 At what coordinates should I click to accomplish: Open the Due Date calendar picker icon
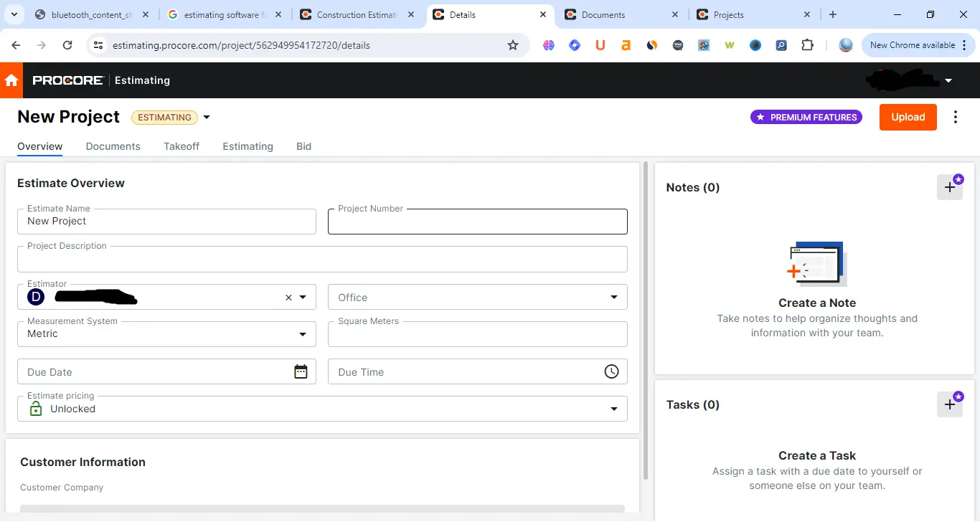tap(301, 371)
